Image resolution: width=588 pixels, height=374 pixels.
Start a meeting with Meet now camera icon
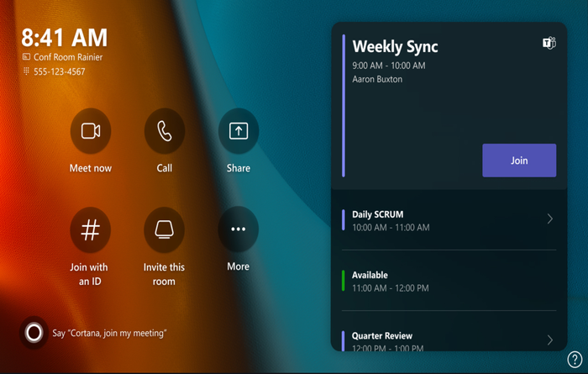point(91,131)
